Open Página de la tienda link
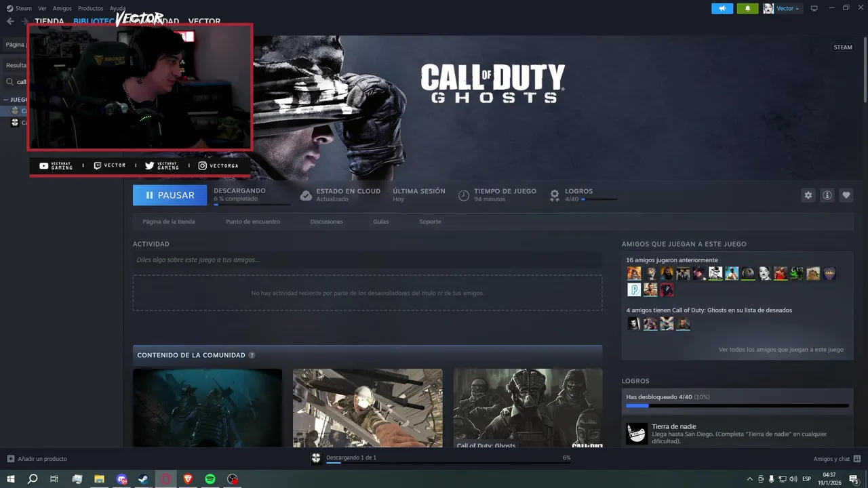Image resolution: width=868 pixels, height=488 pixels. (x=169, y=222)
